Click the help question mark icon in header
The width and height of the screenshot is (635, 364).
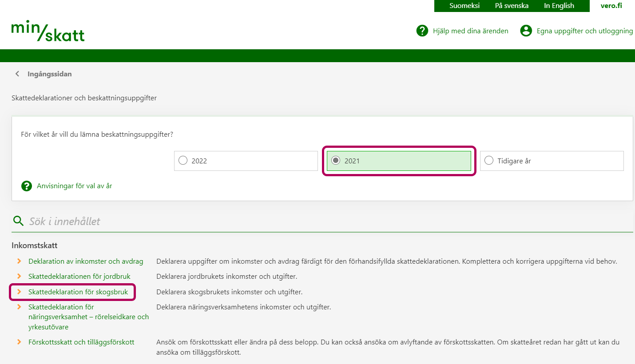pyautogui.click(x=422, y=31)
